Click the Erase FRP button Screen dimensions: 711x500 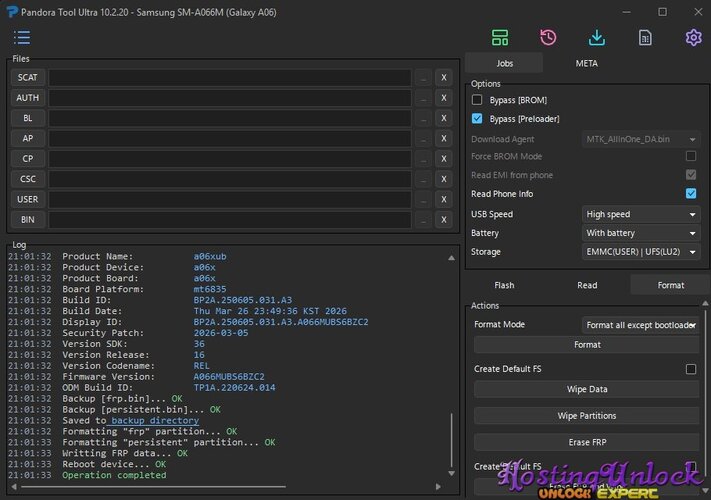click(587, 442)
